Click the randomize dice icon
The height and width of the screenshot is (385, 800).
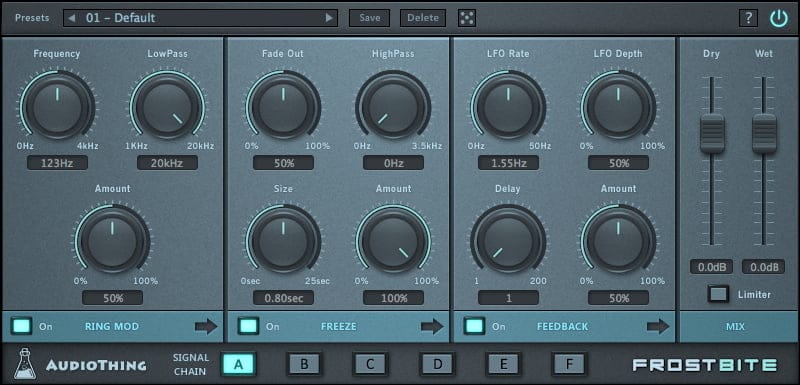(x=467, y=18)
